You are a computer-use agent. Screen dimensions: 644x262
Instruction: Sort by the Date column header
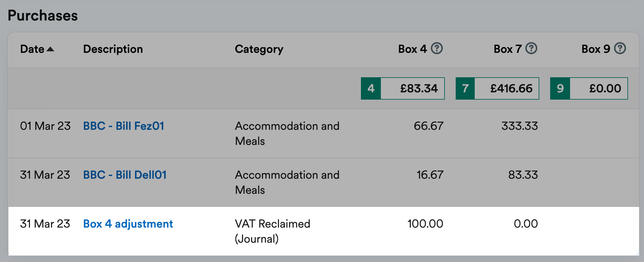click(x=32, y=49)
